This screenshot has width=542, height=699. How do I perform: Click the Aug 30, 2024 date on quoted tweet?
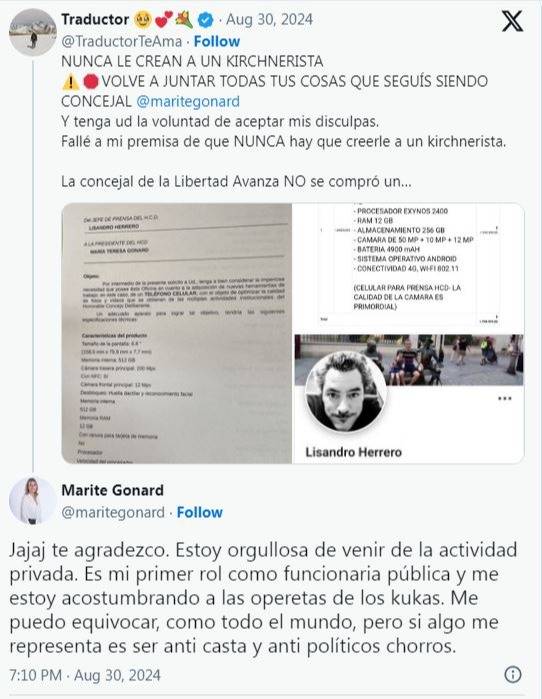(269, 20)
